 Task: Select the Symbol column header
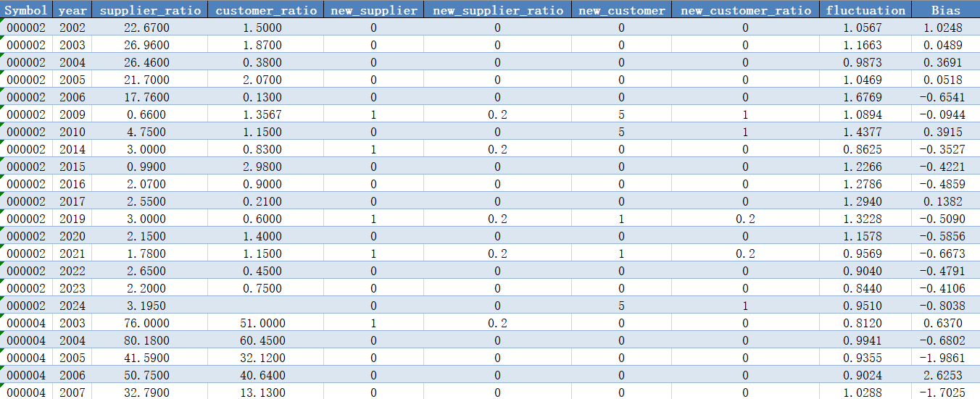point(26,9)
